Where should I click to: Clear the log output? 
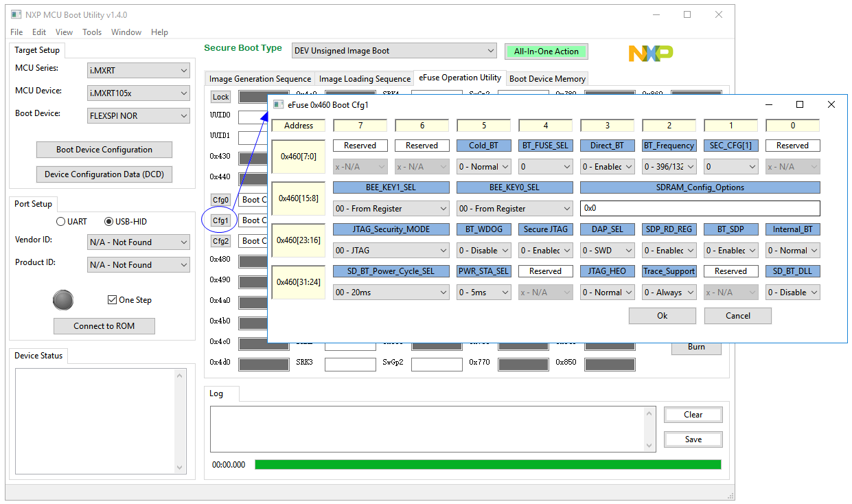pyautogui.click(x=693, y=415)
